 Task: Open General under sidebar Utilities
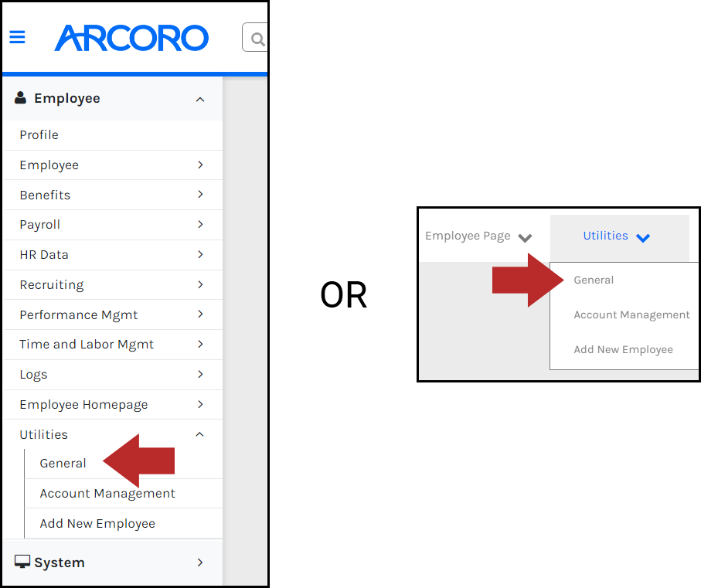(63, 464)
